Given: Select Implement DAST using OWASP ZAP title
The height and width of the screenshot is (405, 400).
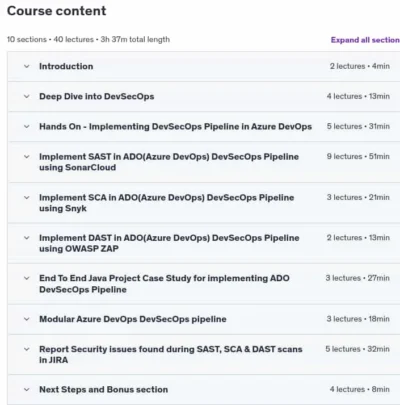Looking at the screenshot, I should pyautogui.click(x=169, y=243).
